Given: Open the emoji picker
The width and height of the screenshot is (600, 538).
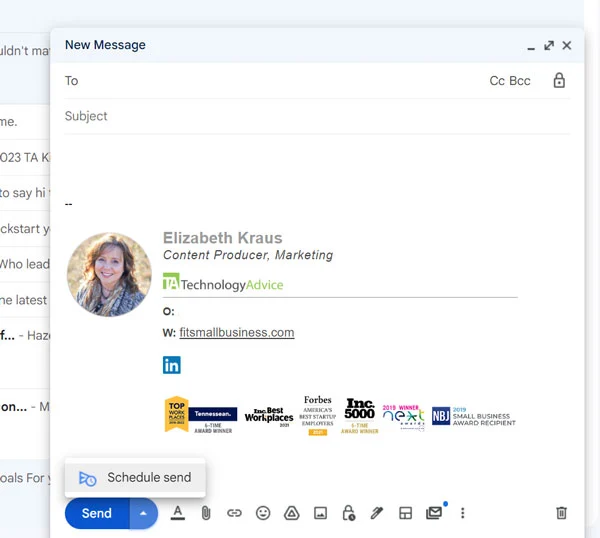Looking at the screenshot, I should (263, 513).
